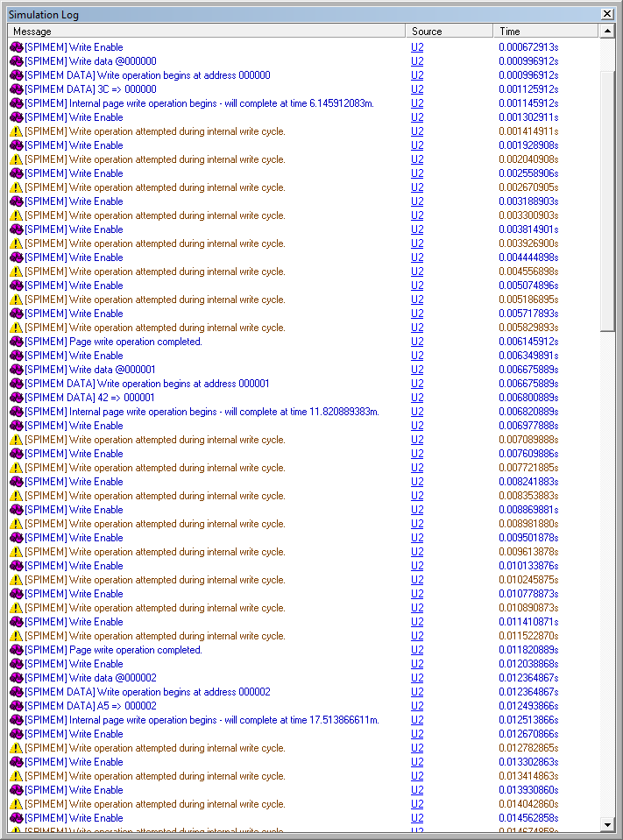The width and height of the screenshot is (623, 840).
Task: Select the warning message at 0.013414863s
Action: [x=155, y=776]
